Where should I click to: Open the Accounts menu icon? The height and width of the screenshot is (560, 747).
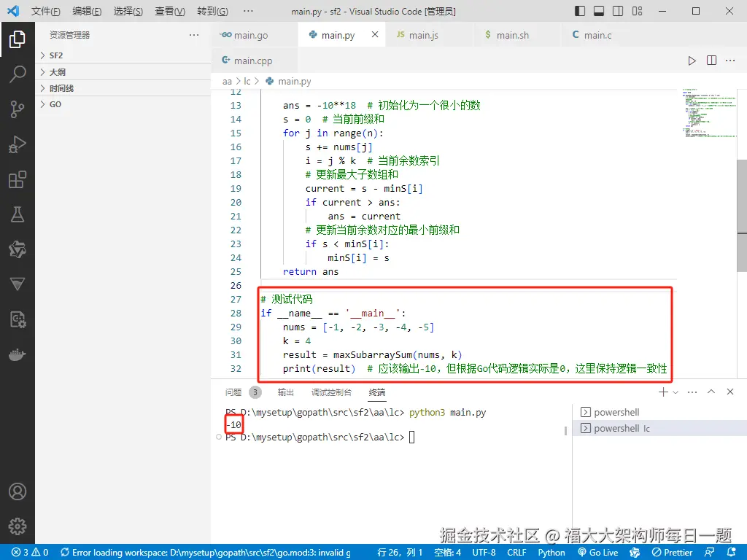pyautogui.click(x=18, y=491)
